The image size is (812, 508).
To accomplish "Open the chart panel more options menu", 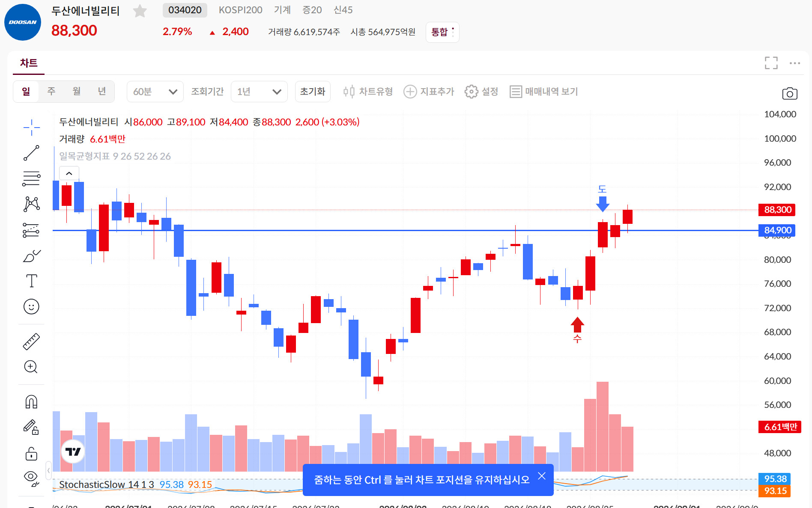I will point(795,63).
